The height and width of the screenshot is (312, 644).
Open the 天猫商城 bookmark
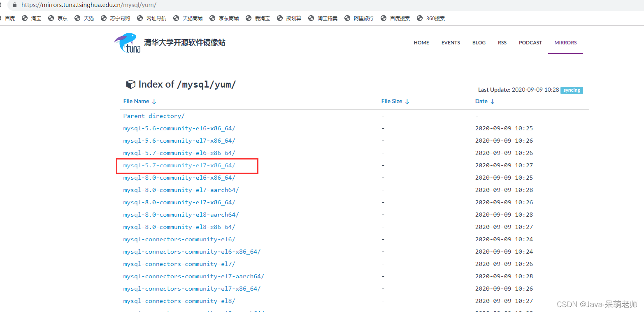188,18
